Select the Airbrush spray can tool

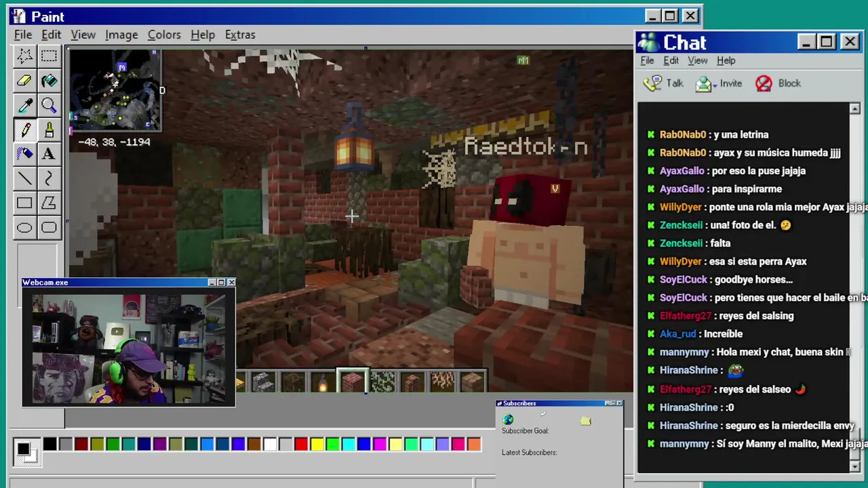[25, 153]
